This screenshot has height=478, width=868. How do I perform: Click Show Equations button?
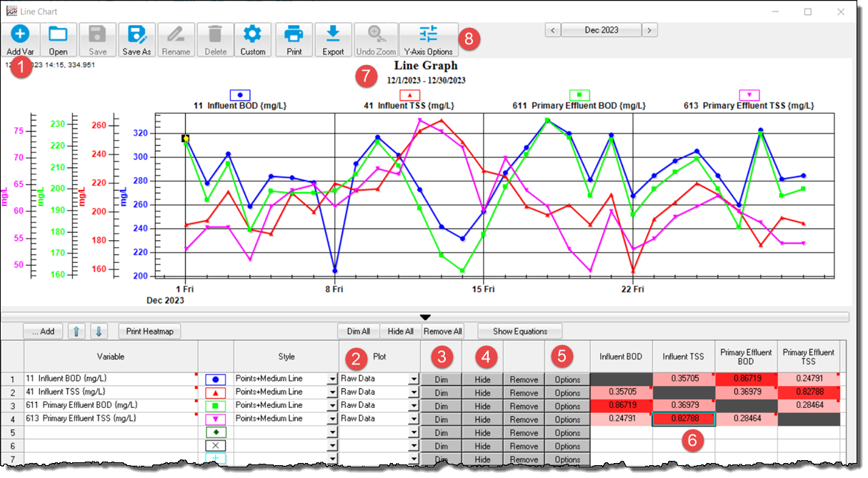520,331
